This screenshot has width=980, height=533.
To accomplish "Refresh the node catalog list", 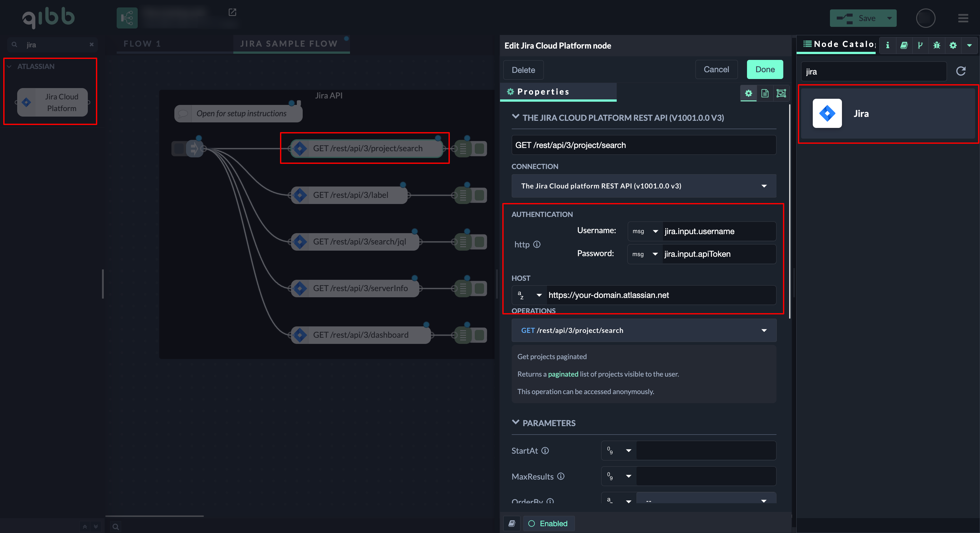I will click(961, 71).
